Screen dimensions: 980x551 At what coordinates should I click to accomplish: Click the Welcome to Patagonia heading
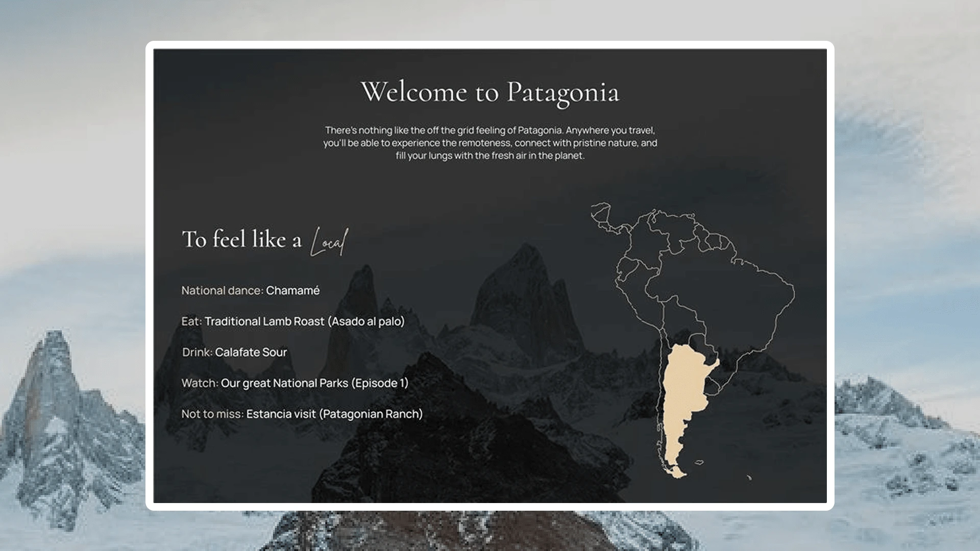(x=490, y=92)
